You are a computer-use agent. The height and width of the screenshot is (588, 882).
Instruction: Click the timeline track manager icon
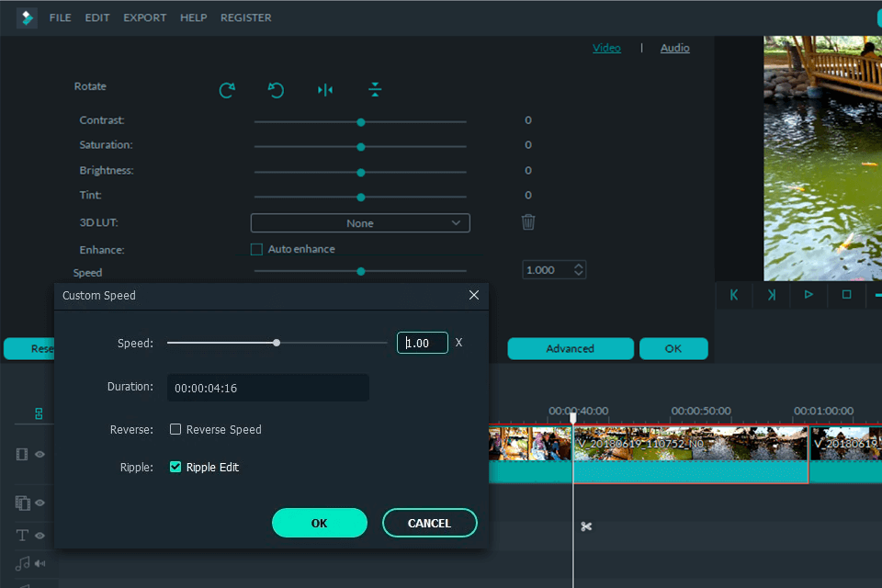click(39, 413)
